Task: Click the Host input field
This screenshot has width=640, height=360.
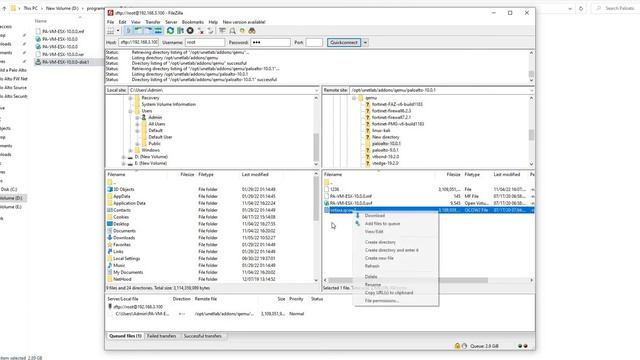Action: pos(138,42)
